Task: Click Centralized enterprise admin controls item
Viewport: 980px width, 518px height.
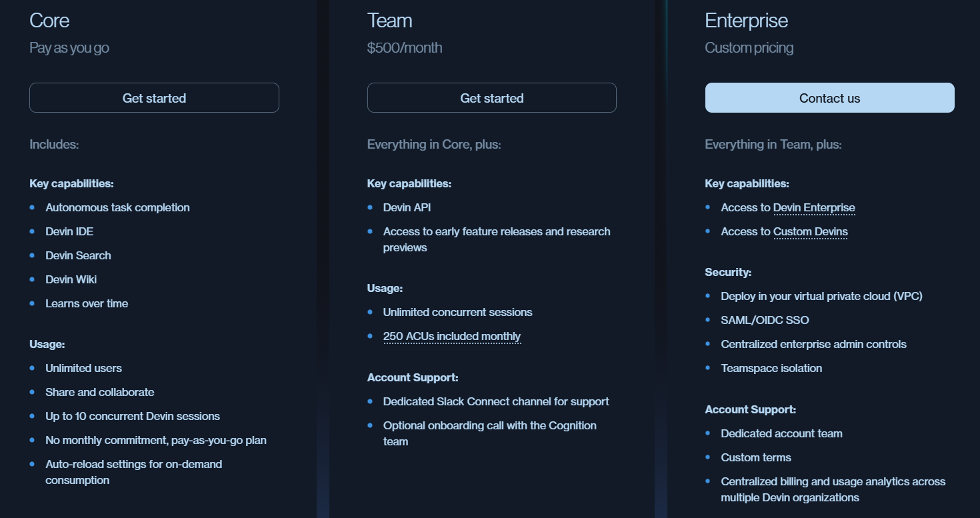Action: 813,344
